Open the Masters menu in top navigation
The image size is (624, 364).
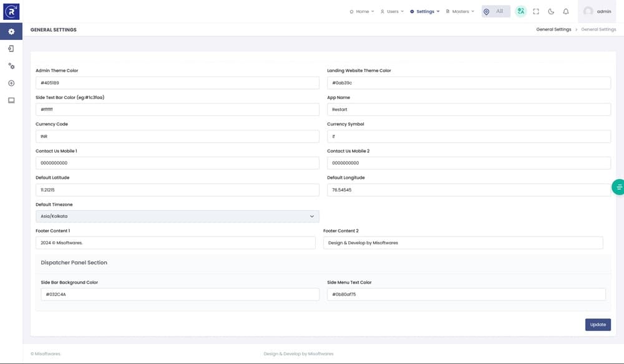point(460,11)
